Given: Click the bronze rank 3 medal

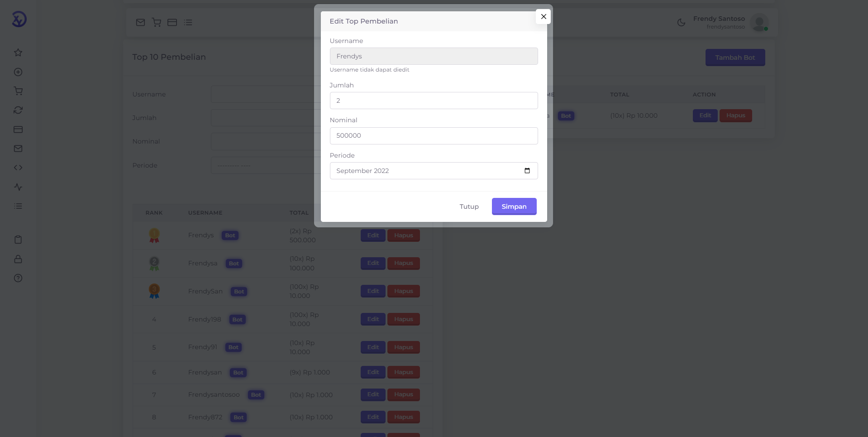Looking at the screenshot, I should pos(154,291).
